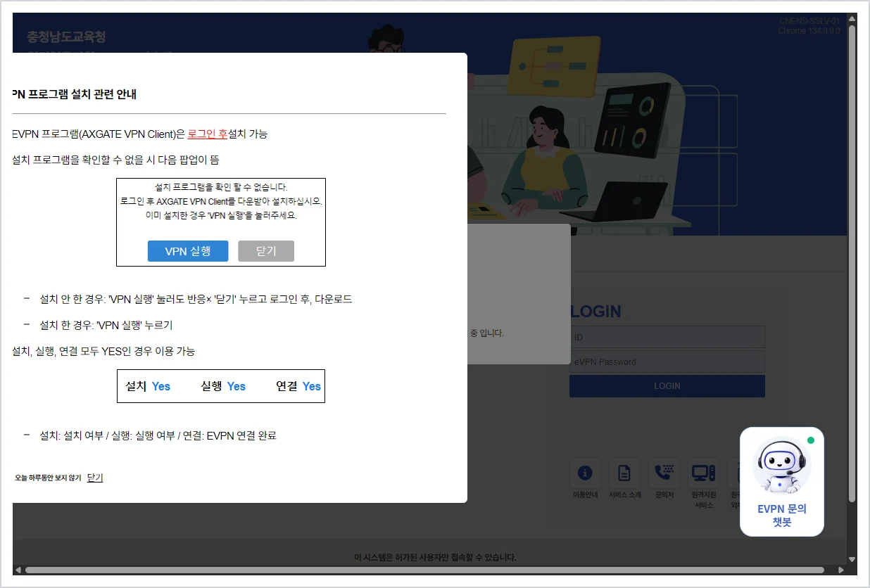This screenshot has width=870, height=588.
Task: Click the line 설치: 설치 여부 / 실행: 실행 여부
Action: point(158,435)
